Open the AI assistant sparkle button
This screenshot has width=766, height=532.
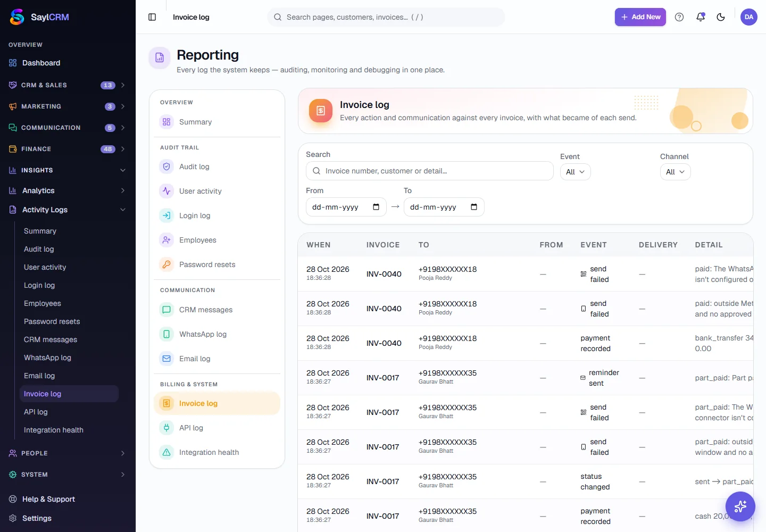[x=740, y=506]
